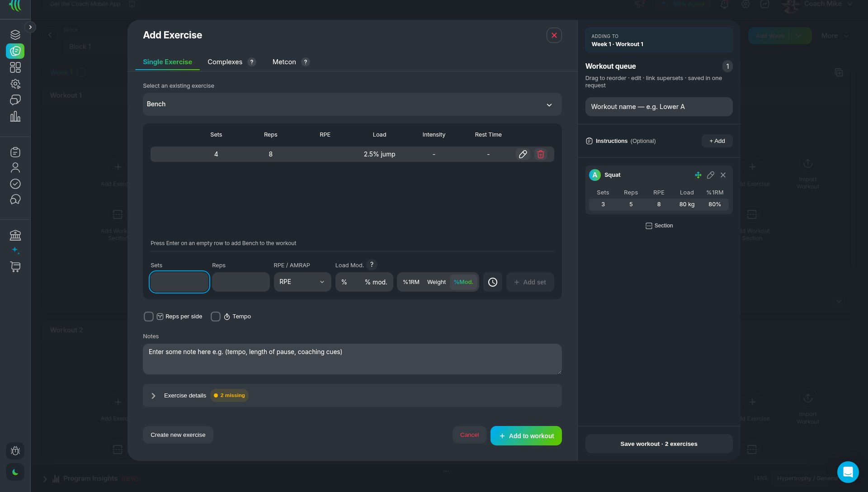Grab the Squat reorder handle

tap(698, 175)
